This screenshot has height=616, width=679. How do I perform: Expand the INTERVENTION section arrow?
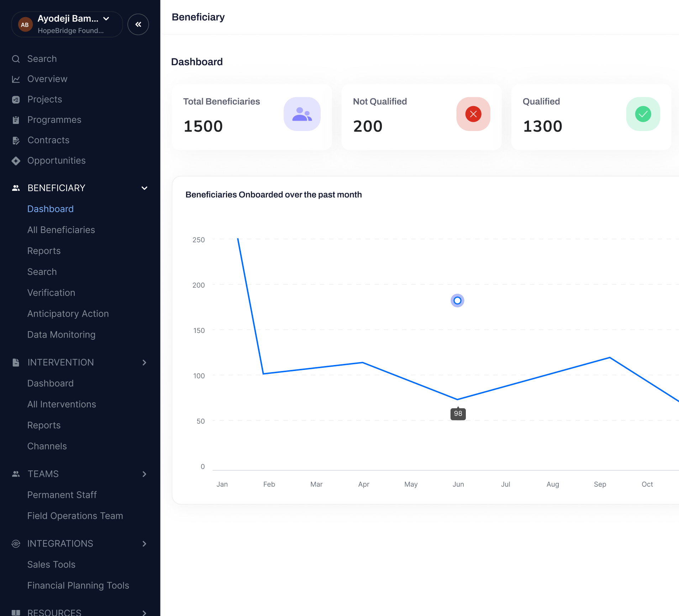(x=144, y=362)
